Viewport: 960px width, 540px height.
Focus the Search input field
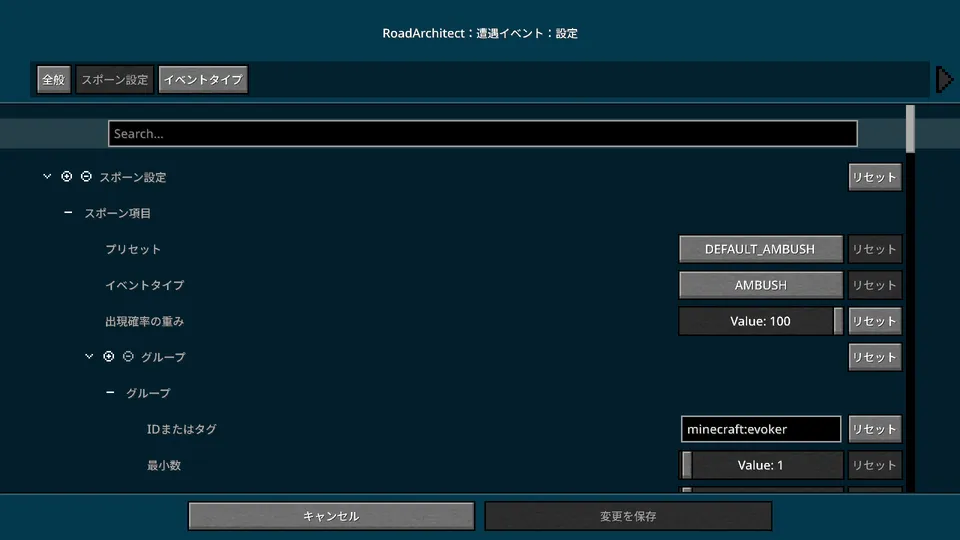point(482,134)
